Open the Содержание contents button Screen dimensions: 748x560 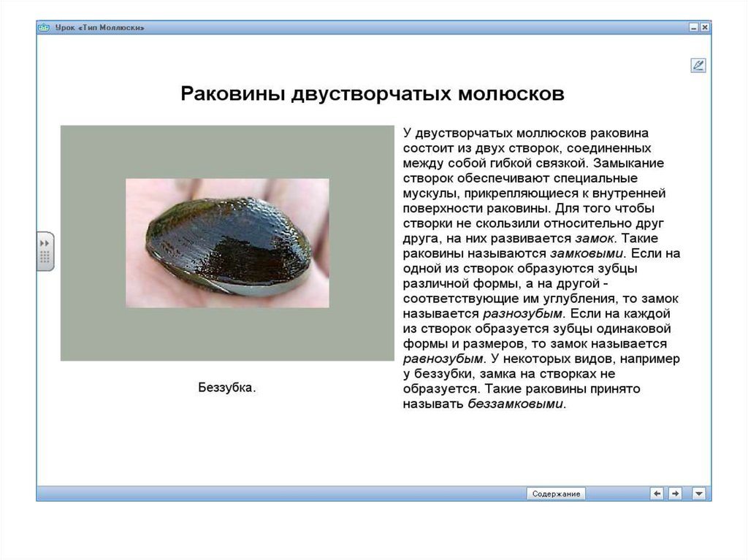pyautogui.click(x=556, y=494)
